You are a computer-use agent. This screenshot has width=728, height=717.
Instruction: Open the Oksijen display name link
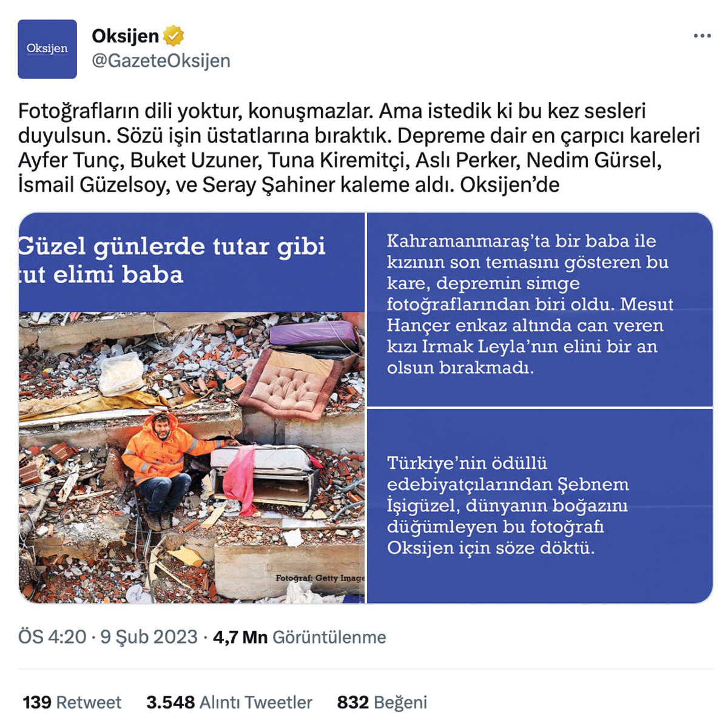pos(125,36)
